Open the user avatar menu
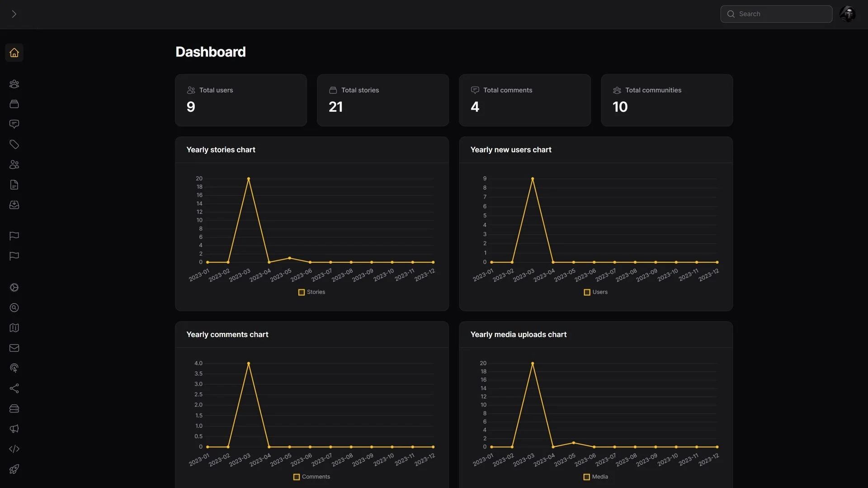The width and height of the screenshot is (868, 488). (x=848, y=14)
